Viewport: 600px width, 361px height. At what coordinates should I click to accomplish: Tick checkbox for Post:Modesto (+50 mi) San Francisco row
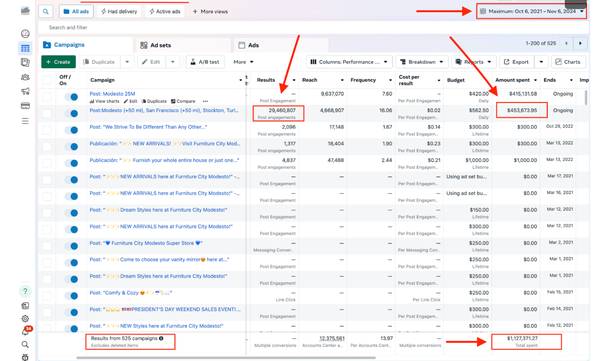click(47, 114)
